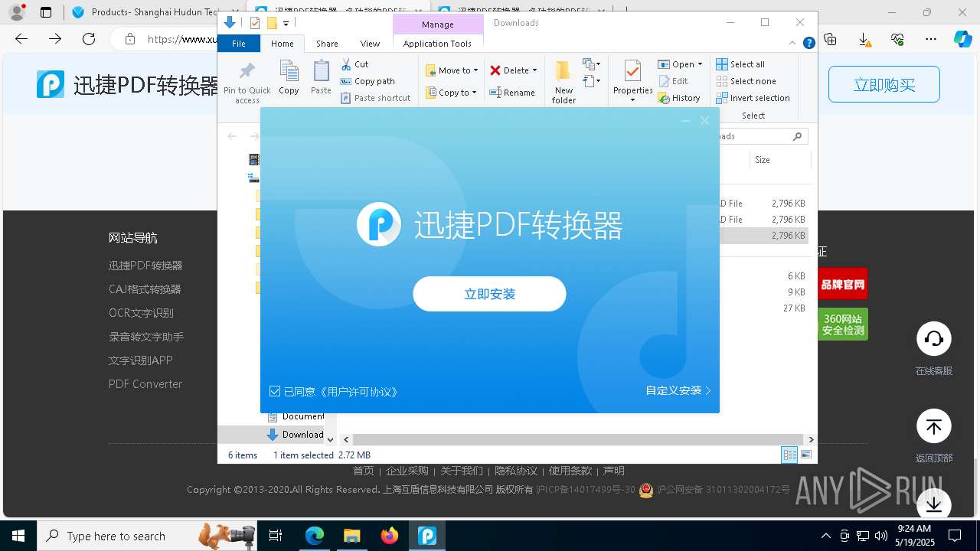Click the installer logo icon
Image resolution: width=980 pixels, height=551 pixels.
[379, 223]
